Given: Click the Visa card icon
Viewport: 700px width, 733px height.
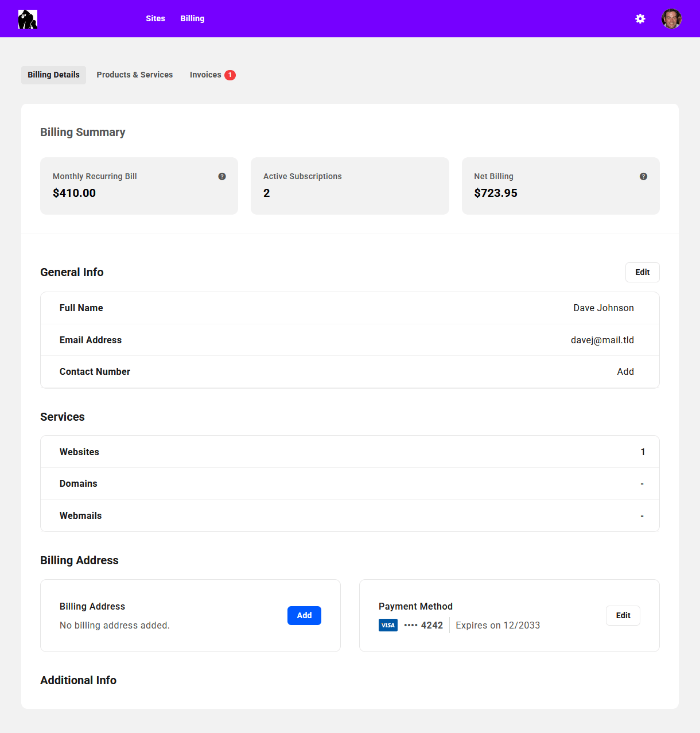Looking at the screenshot, I should click(388, 625).
